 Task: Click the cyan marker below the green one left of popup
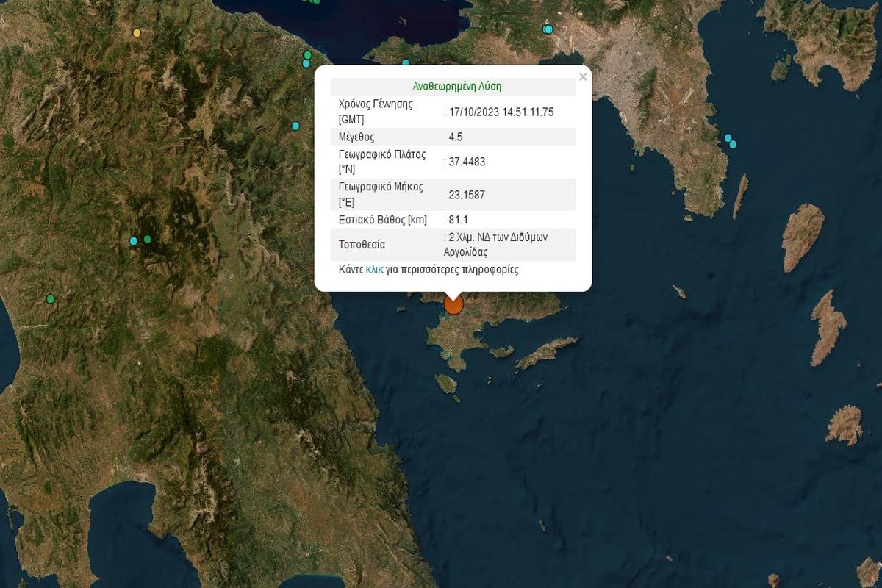pyautogui.click(x=306, y=64)
